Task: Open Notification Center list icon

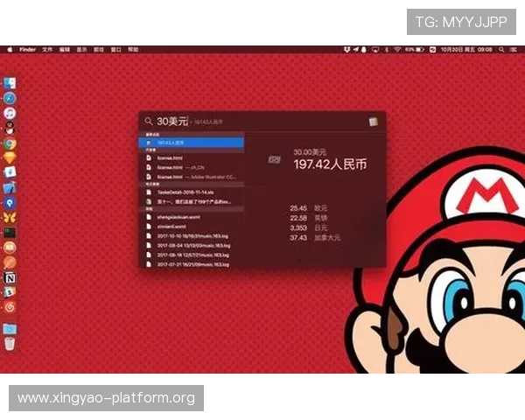Action: [x=514, y=50]
